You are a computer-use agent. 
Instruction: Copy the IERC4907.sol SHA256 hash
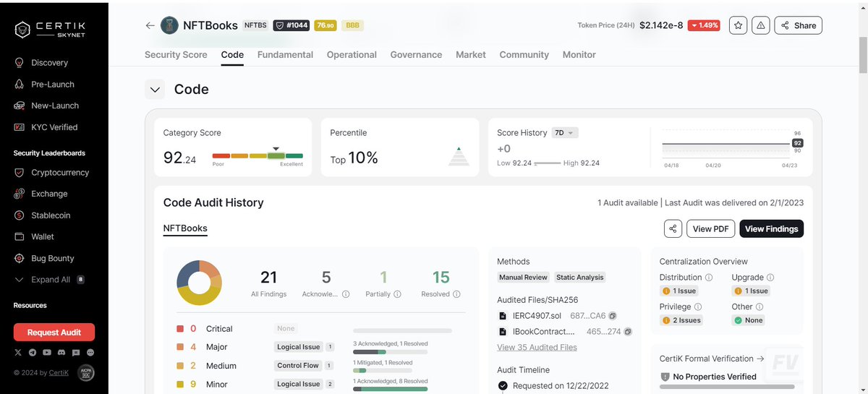(613, 316)
